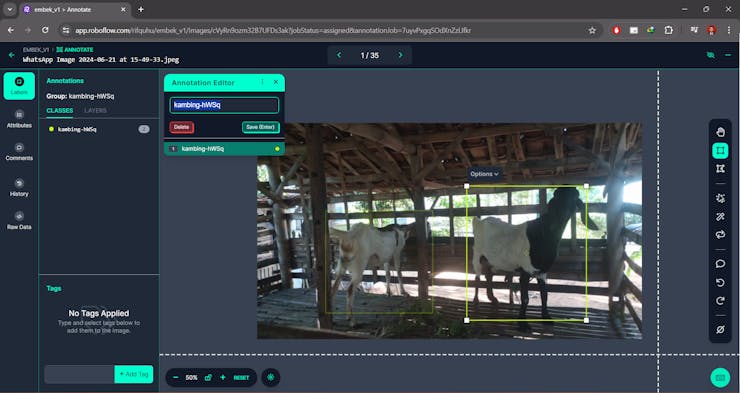Viewport: 740px width, 393px height.
Task: Mark image as null with slashed circle
Action: click(x=720, y=329)
